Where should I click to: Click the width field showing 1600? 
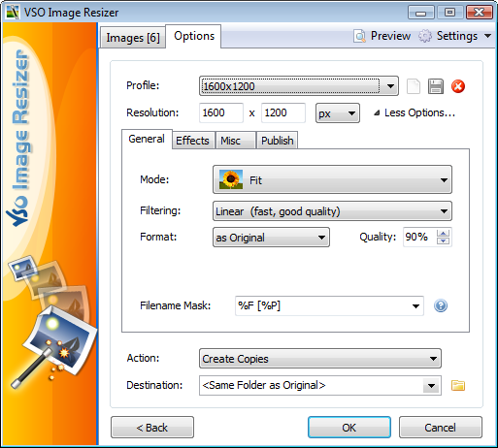[x=221, y=112]
